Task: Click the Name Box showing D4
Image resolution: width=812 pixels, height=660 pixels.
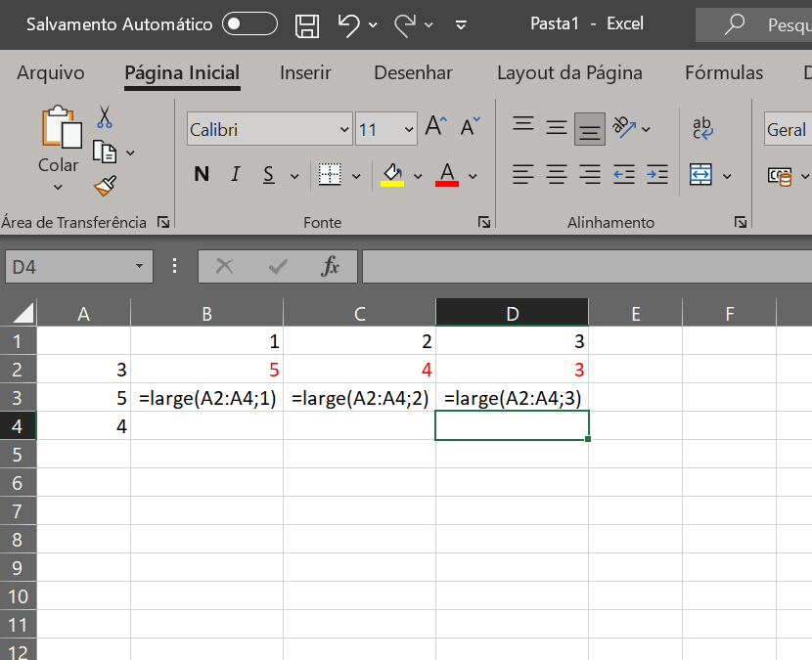Action: [x=78, y=267]
